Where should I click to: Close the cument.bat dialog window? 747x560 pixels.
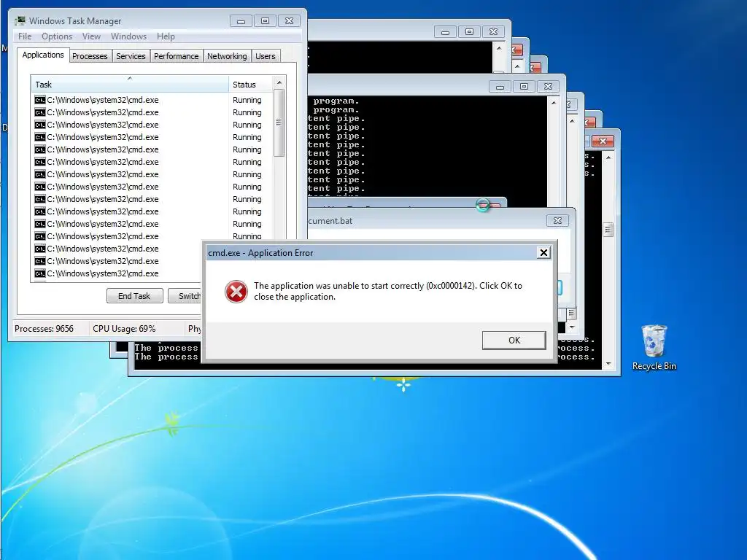(557, 220)
